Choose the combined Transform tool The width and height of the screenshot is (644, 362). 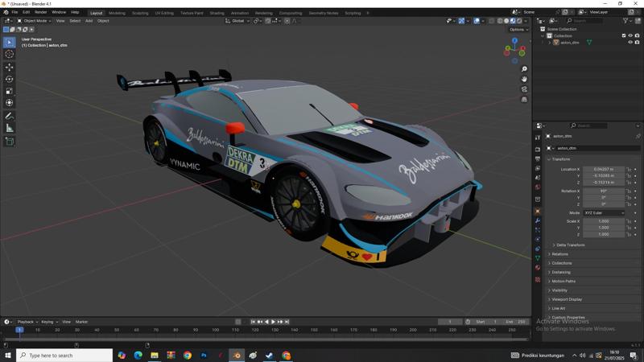click(10, 103)
